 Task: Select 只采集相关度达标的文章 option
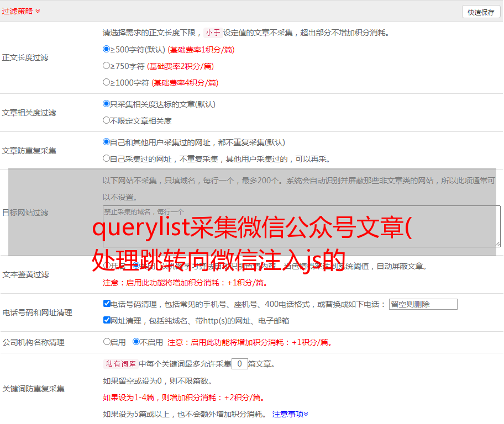(x=107, y=104)
